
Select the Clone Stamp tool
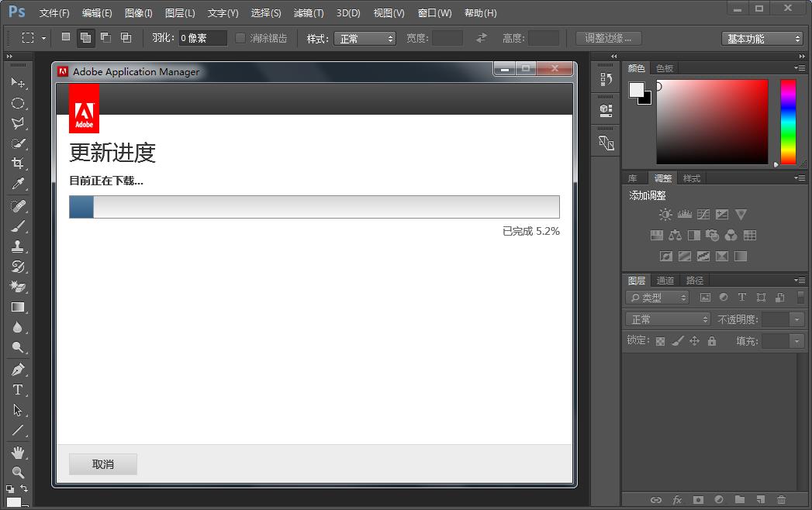tap(18, 246)
